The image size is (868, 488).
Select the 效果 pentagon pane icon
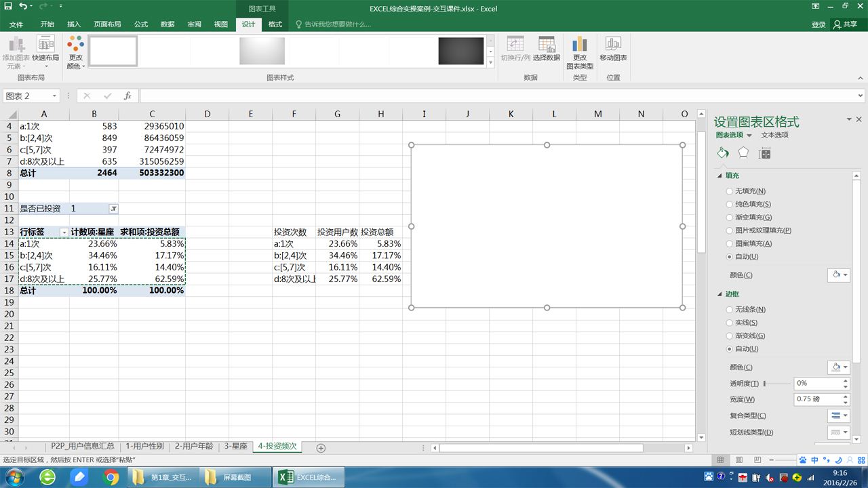click(x=743, y=153)
